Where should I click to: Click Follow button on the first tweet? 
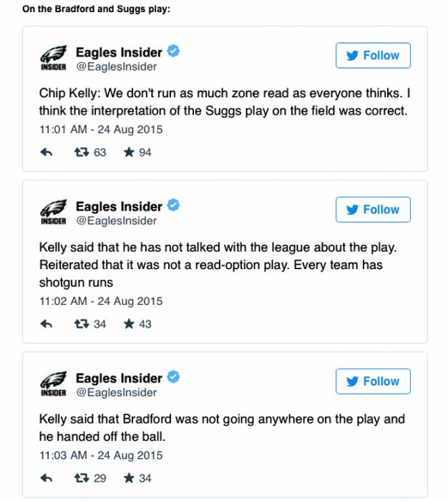(373, 56)
